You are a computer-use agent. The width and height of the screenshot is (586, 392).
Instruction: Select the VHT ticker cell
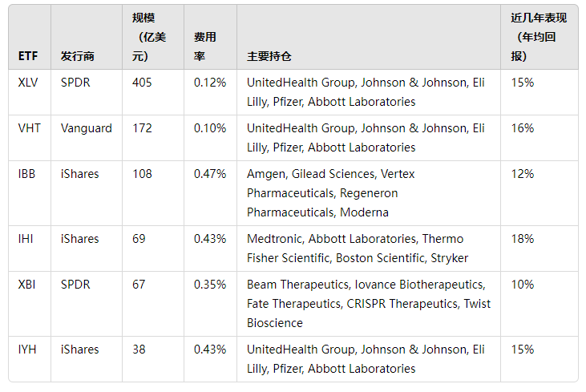pos(29,128)
